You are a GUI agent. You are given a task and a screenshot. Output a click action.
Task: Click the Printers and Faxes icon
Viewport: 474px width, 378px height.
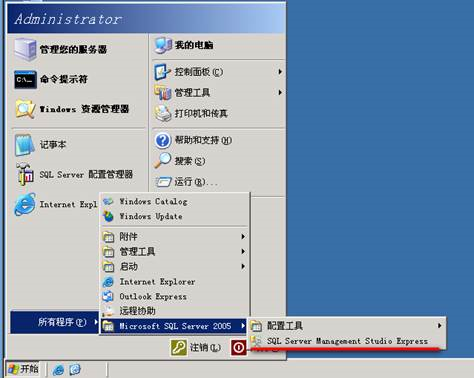click(163, 113)
